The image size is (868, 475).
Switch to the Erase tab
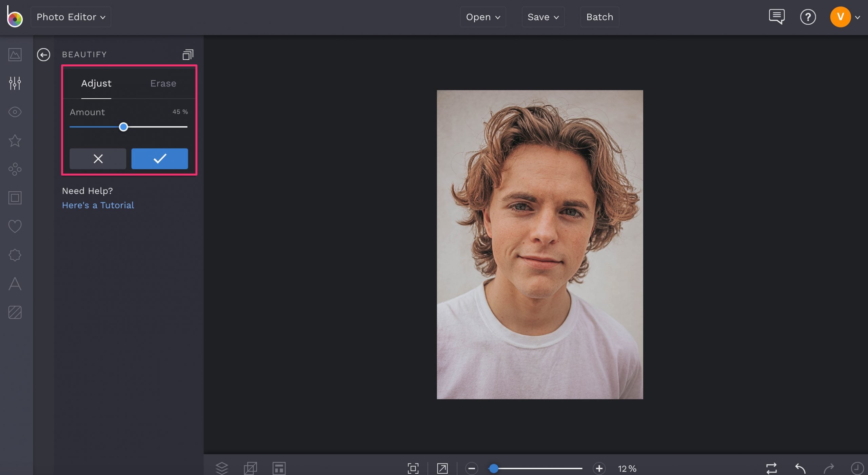click(x=163, y=83)
